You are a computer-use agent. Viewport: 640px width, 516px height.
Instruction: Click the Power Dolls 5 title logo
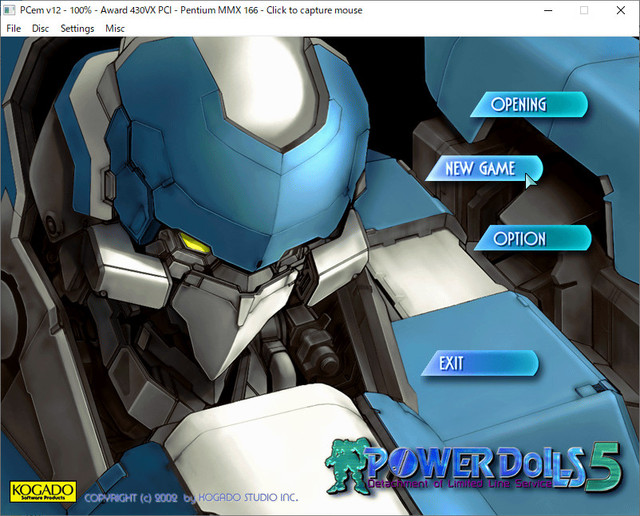pos(473,466)
